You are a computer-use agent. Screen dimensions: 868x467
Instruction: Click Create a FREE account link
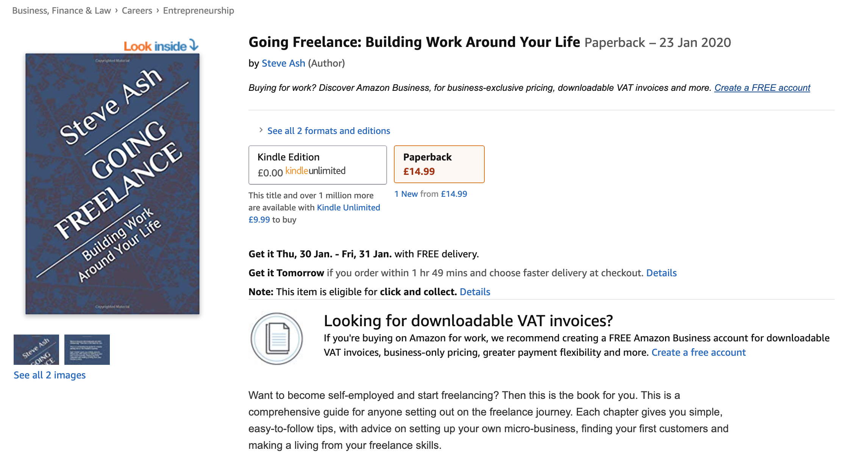coord(762,88)
